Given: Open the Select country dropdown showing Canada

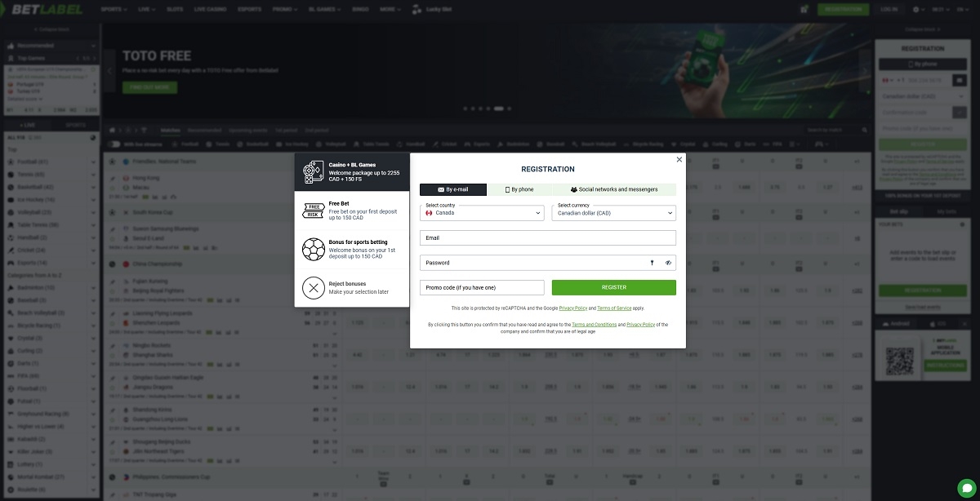Looking at the screenshot, I should (x=482, y=212).
